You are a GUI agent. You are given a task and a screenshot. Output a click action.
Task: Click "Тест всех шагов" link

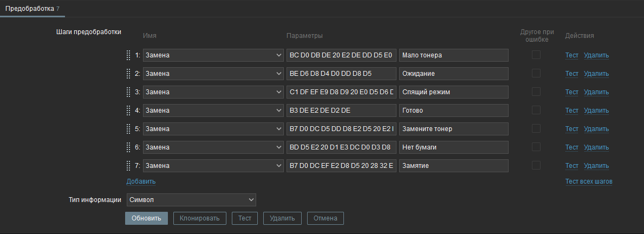(x=589, y=181)
